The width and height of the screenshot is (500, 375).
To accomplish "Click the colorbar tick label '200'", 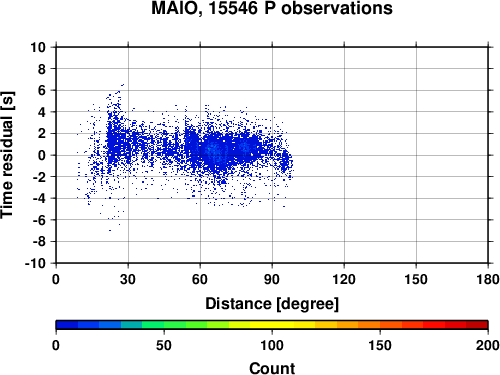I will pyautogui.click(x=488, y=345).
